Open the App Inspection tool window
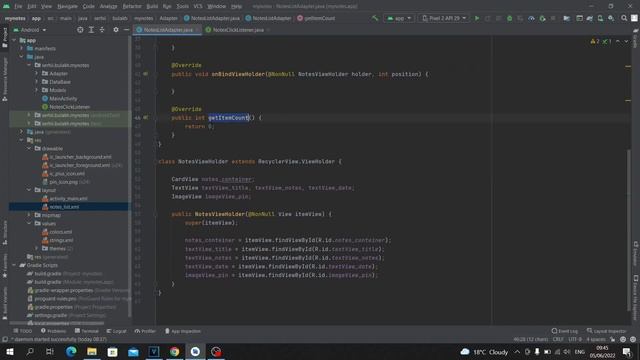640x360 pixels. (x=182, y=331)
